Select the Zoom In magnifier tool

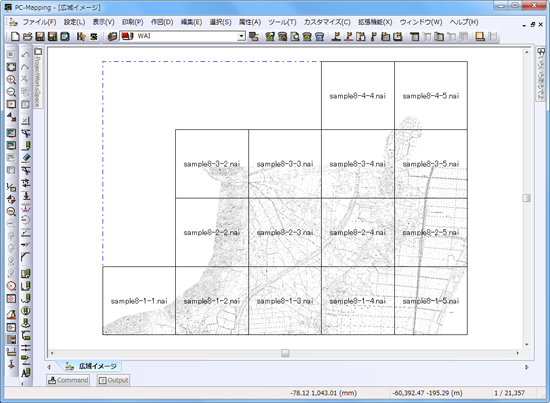(11, 80)
